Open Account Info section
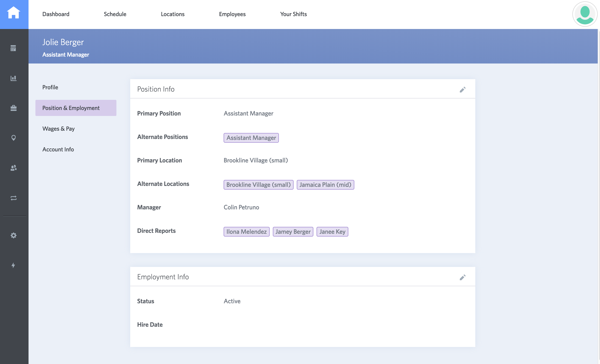This screenshot has width=600, height=364. (58, 149)
